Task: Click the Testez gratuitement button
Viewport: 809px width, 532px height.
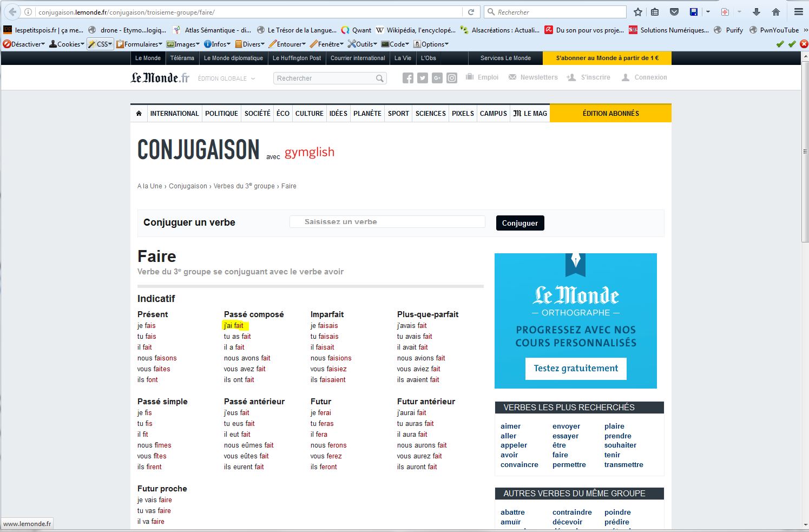Action: pyautogui.click(x=576, y=369)
